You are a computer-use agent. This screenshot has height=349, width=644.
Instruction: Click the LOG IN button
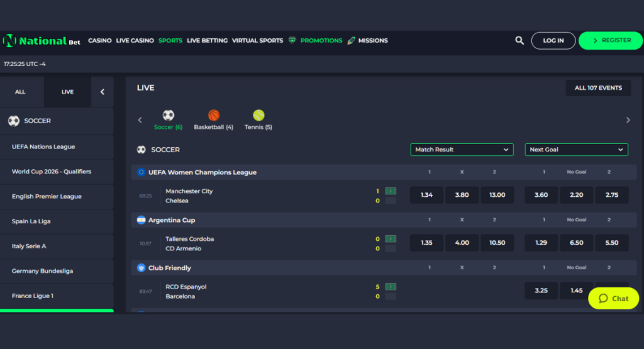(553, 40)
